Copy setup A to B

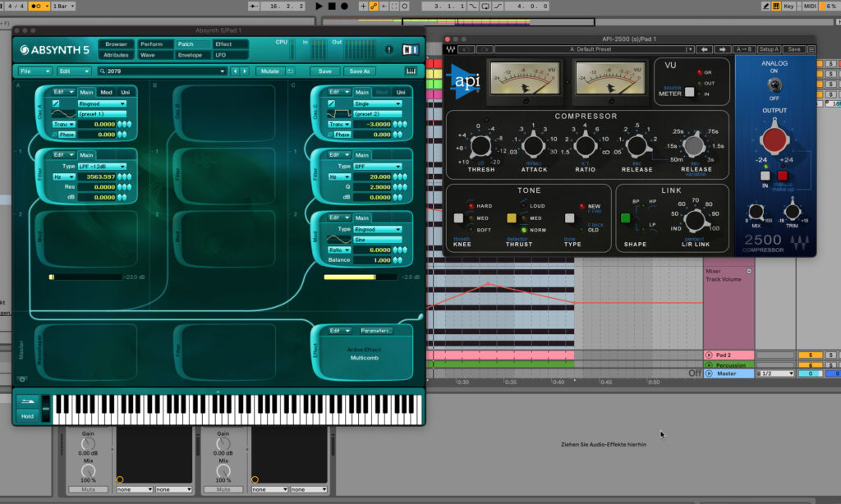744,49
